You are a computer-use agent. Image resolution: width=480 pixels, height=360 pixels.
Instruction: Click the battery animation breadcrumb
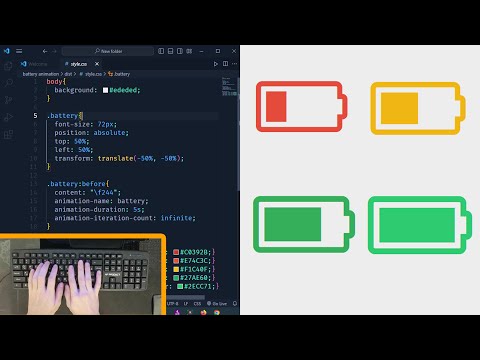coord(41,74)
